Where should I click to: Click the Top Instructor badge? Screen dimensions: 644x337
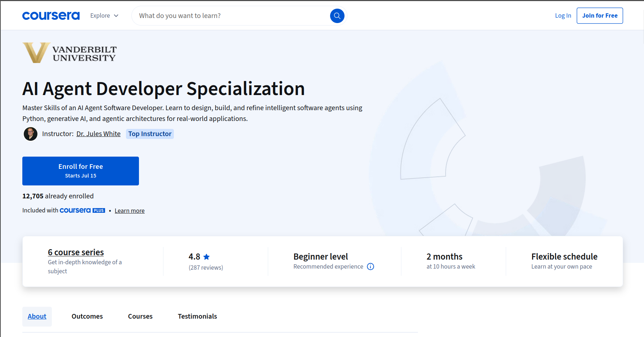pyautogui.click(x=150, y=134)
